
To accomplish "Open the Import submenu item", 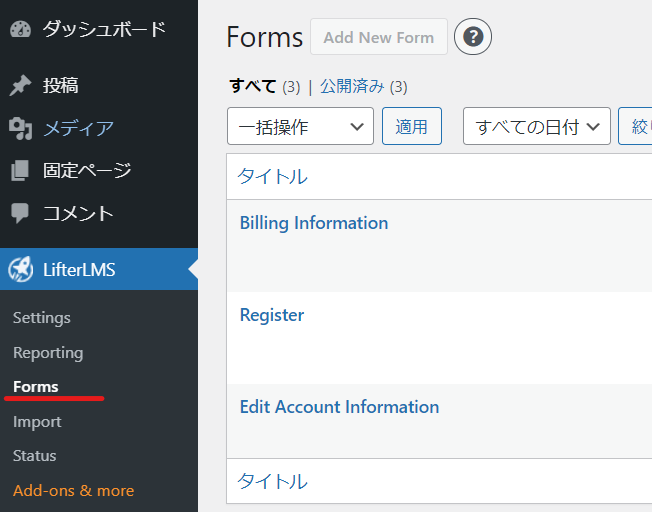I will click(37, 422).
